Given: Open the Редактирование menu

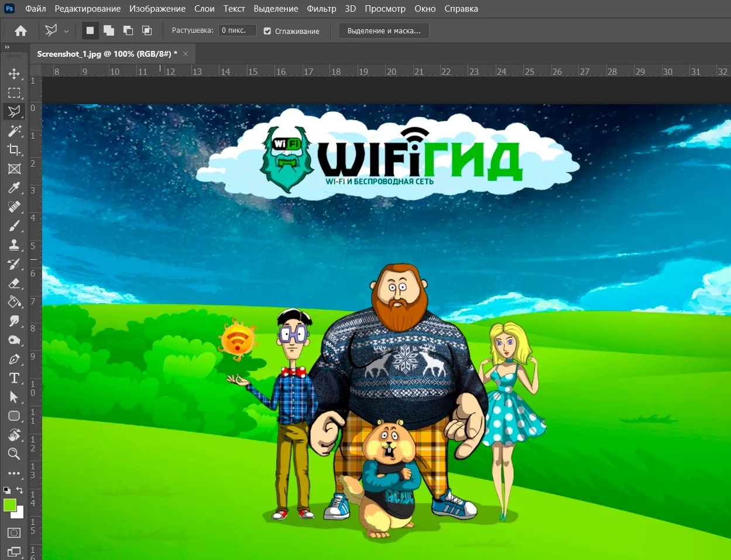Looking at the screenshot, I should [88, 9].
